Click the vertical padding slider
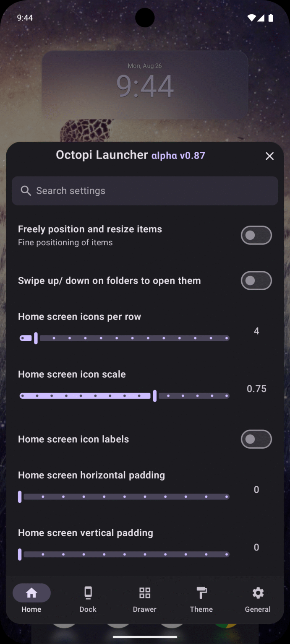This screenshot has width=290, height=644. tap(124, 554)
